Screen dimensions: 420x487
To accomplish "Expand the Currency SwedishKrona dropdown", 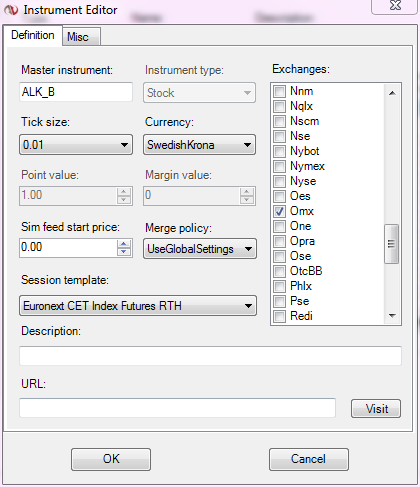I will [x=200, y=145].
